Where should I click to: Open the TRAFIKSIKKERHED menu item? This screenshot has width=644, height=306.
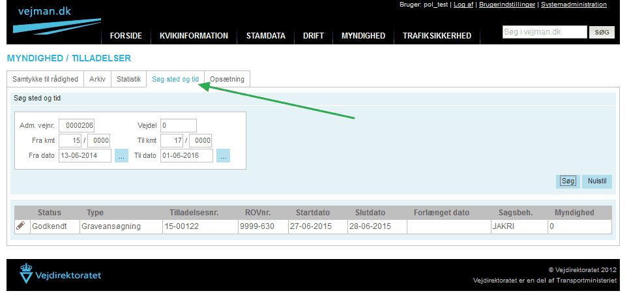(437, 36)
